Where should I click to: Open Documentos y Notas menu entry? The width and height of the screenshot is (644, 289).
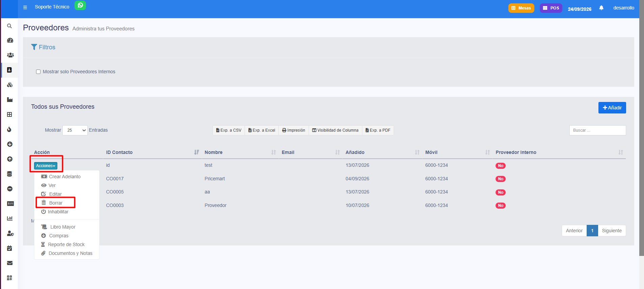(x=67, y=253)
